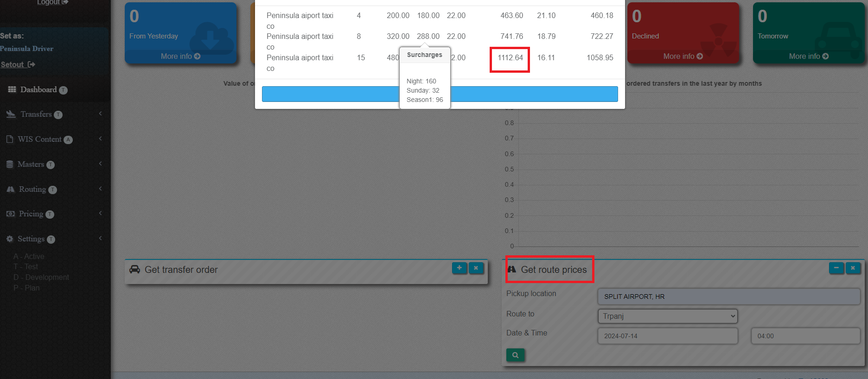The image size is (868, 379).
Task: Click More info on From Yesterday card
Action: click(180, 56)
